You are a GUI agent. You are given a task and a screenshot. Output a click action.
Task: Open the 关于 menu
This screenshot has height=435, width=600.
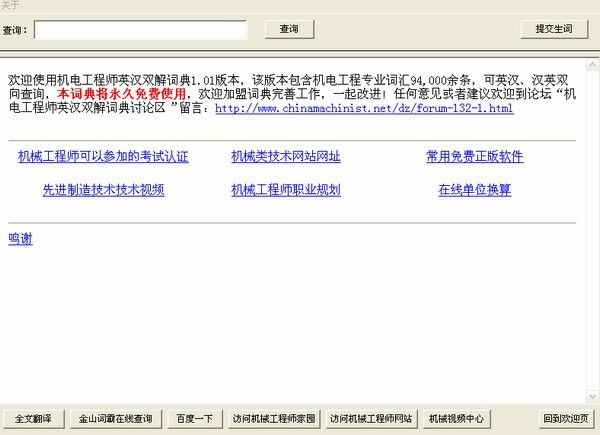[10, 5]
